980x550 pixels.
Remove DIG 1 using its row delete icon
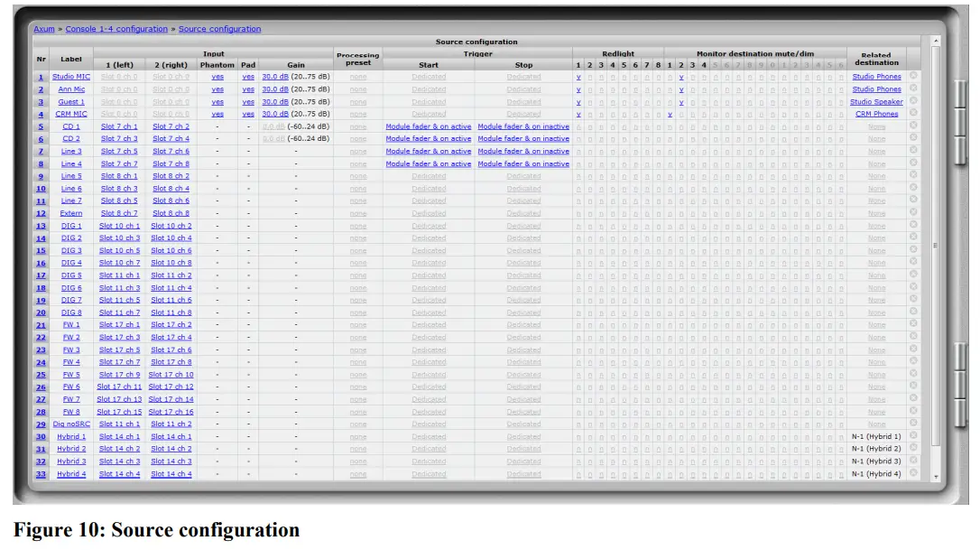(912, 225)
